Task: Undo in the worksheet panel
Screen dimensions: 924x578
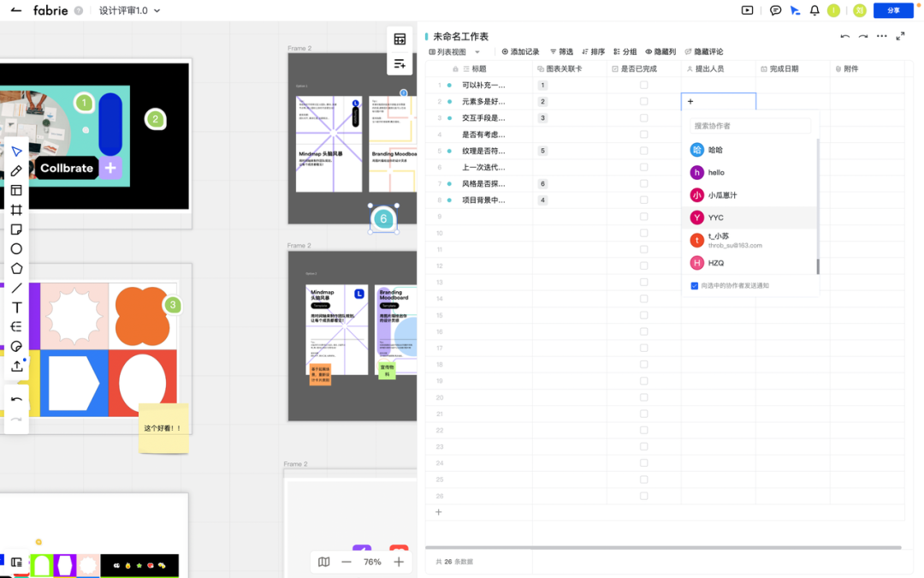Action: (844, 37)
